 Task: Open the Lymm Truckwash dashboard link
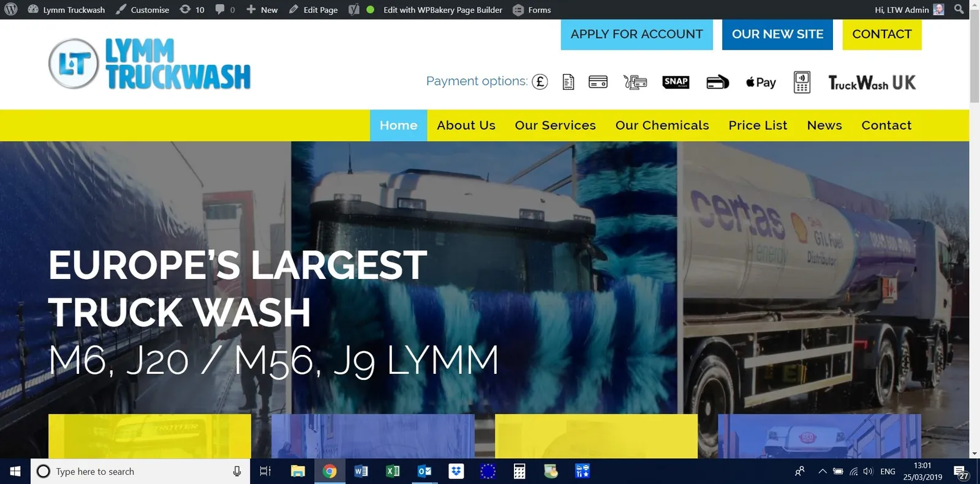(66, 10)
